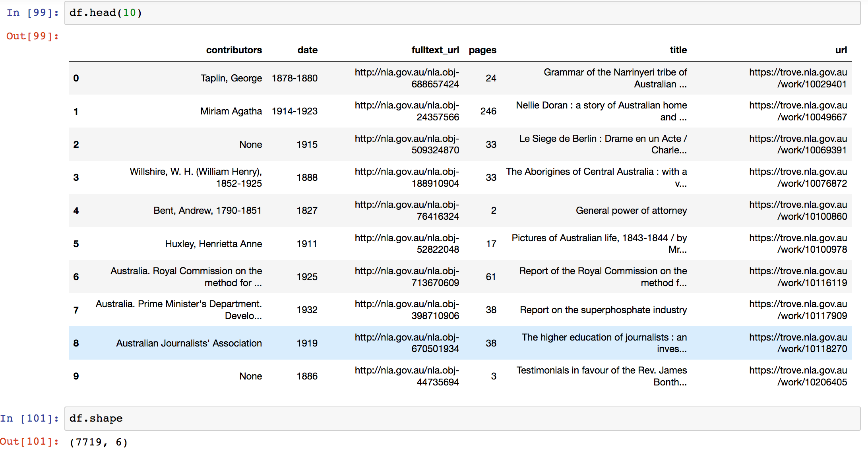Select the date column header
The height and width of the screenshot is (453, 868).
click(x=307, y=50)
